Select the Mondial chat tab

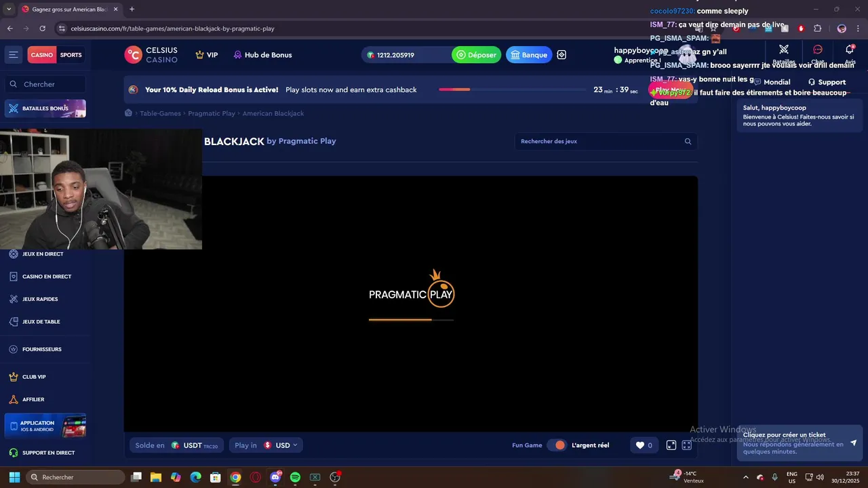click(771, 82)
